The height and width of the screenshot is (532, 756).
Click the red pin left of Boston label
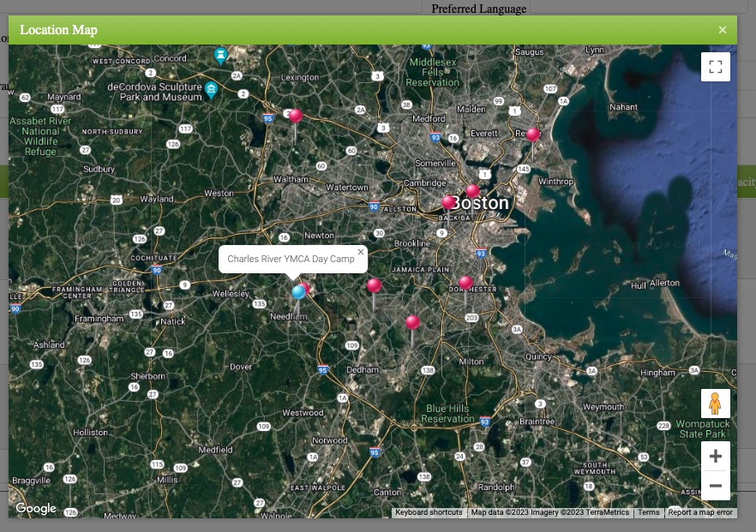(449, 202)
